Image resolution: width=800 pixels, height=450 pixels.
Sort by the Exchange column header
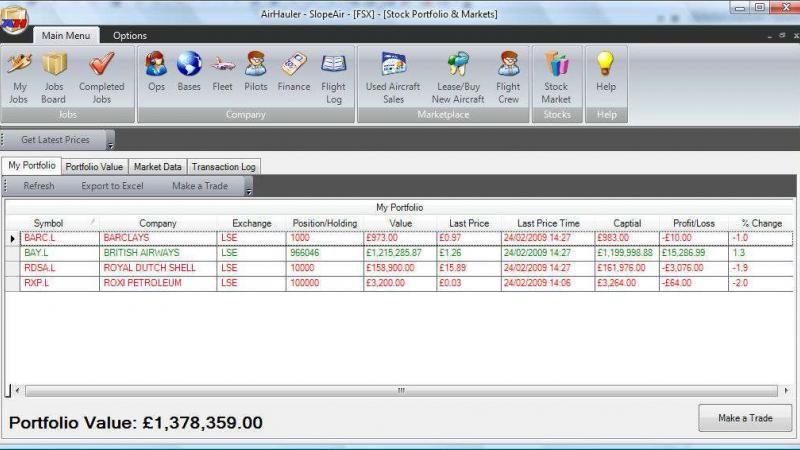point(252,223)
